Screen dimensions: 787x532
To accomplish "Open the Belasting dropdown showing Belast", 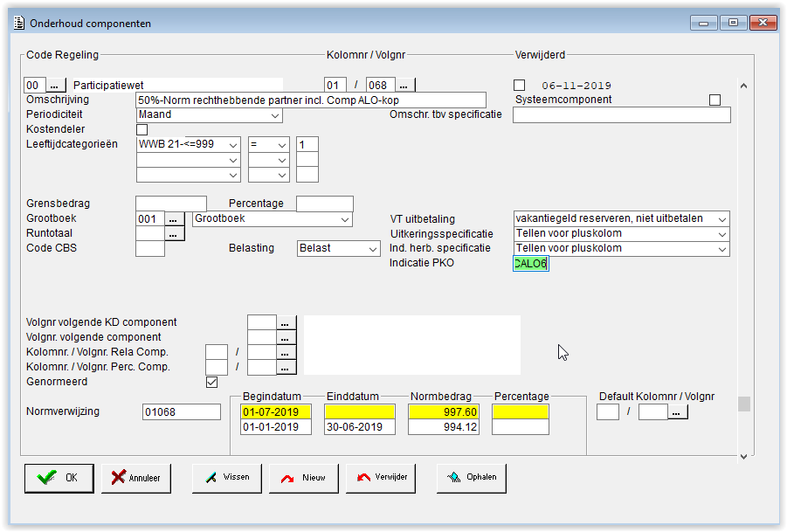I will coord(338,248).
